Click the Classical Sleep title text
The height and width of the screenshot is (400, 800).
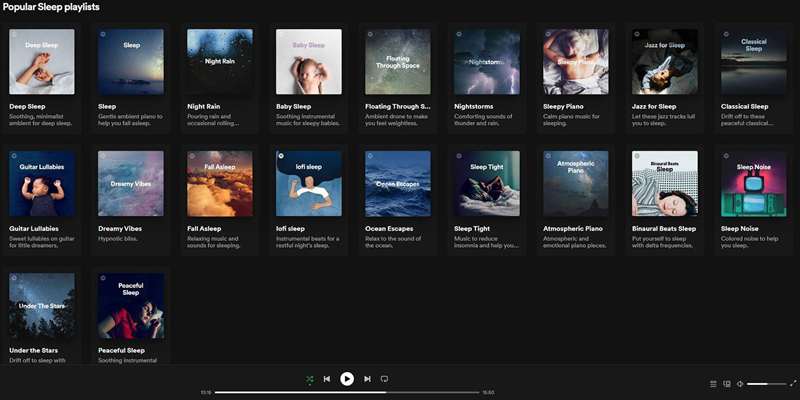point(744,107)
